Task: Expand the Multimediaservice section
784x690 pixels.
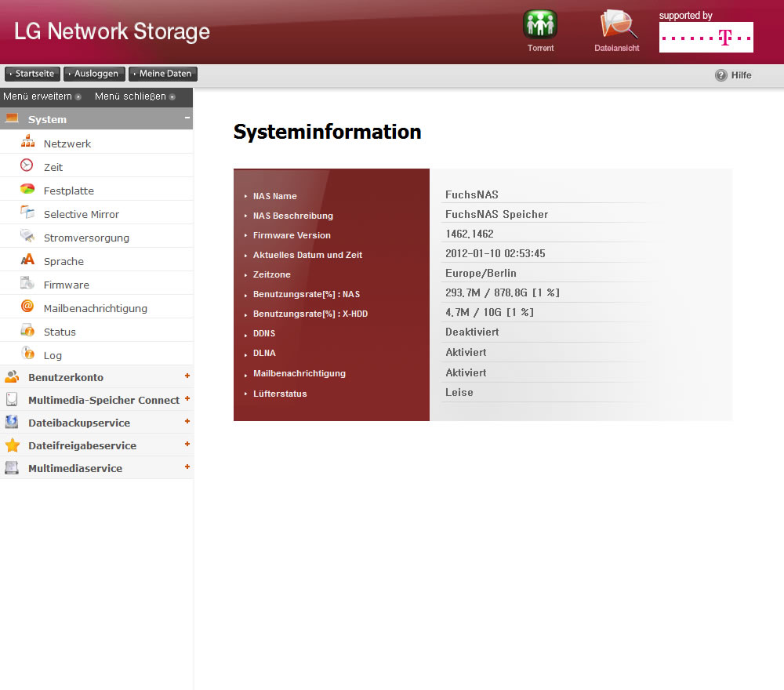Action: coord(187,467)
